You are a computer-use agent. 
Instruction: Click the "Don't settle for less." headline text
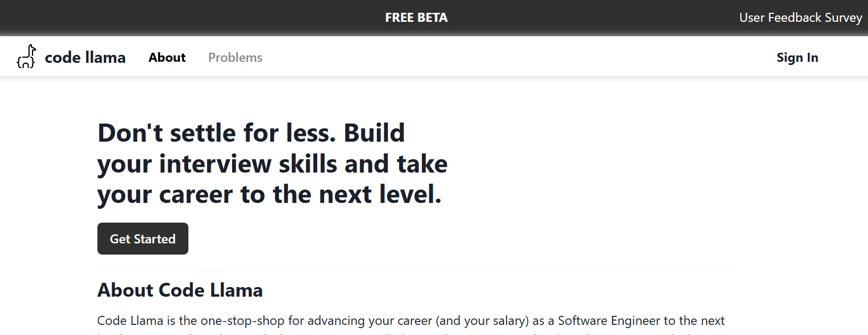coord(217,133)
